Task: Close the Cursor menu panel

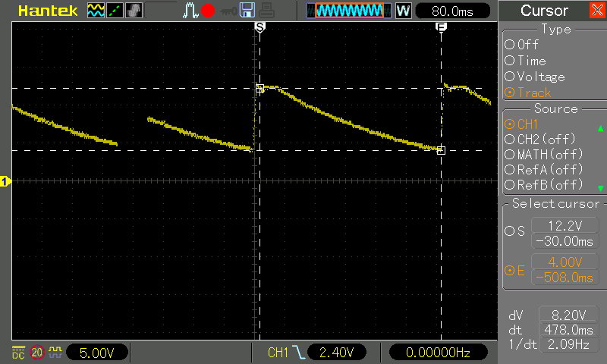Action: (597, 11)
